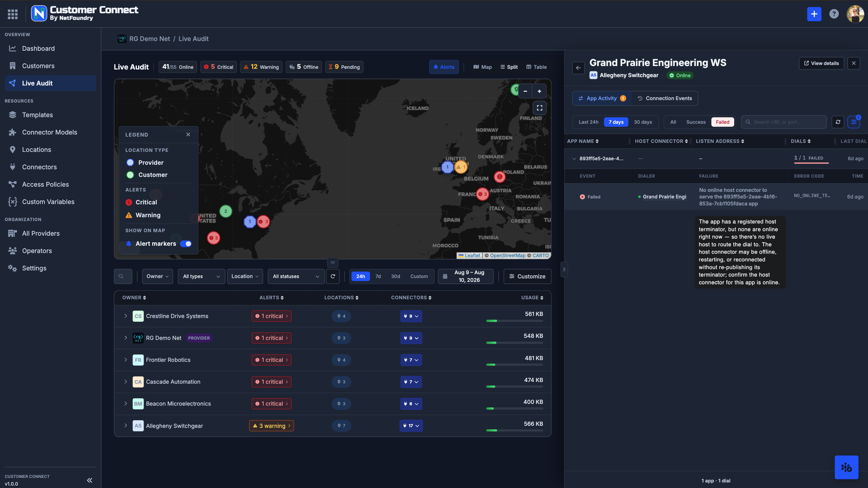Screen dimensions: 868x488
Task: Refresh the app activity list
Action: pos(838,122)
